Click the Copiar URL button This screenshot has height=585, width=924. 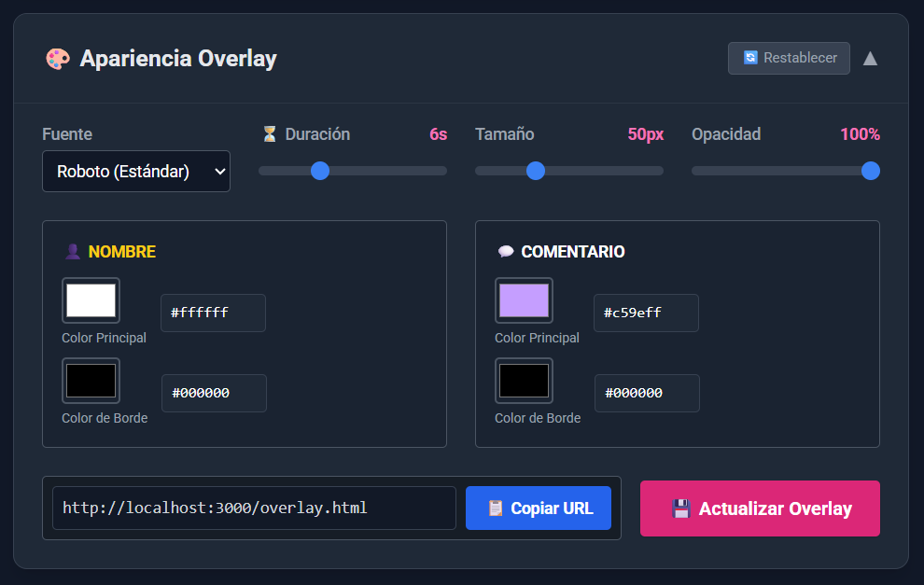coord(539,508)
